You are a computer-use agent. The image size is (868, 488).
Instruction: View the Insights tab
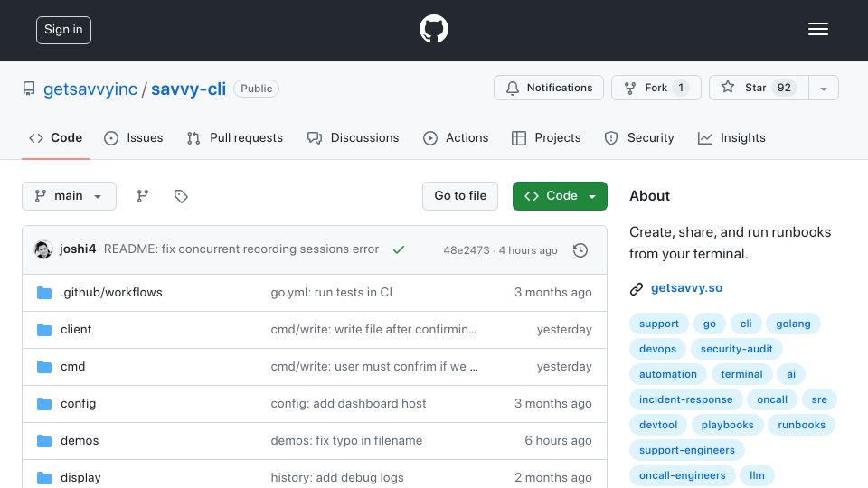[731, 137]
